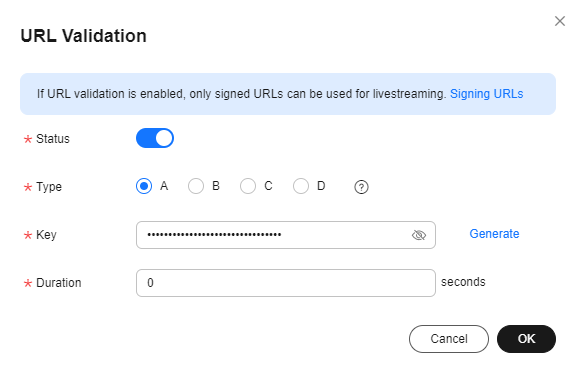Click the Key field label
582x377 pixels.
46,235
